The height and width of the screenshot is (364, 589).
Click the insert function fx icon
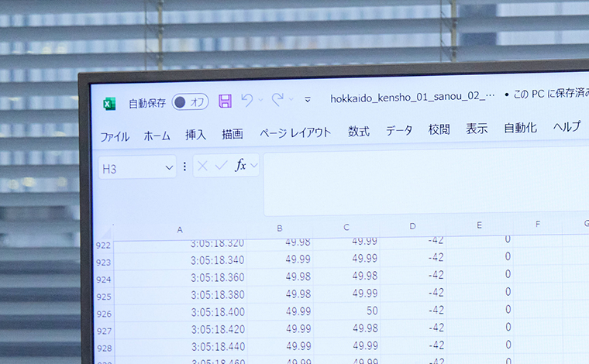tap(241, 165)
